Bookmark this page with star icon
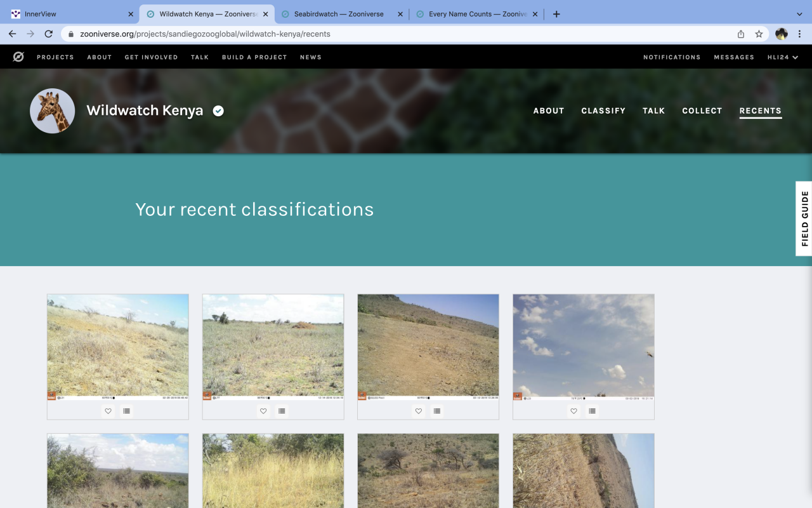 [x=759, y=34]
